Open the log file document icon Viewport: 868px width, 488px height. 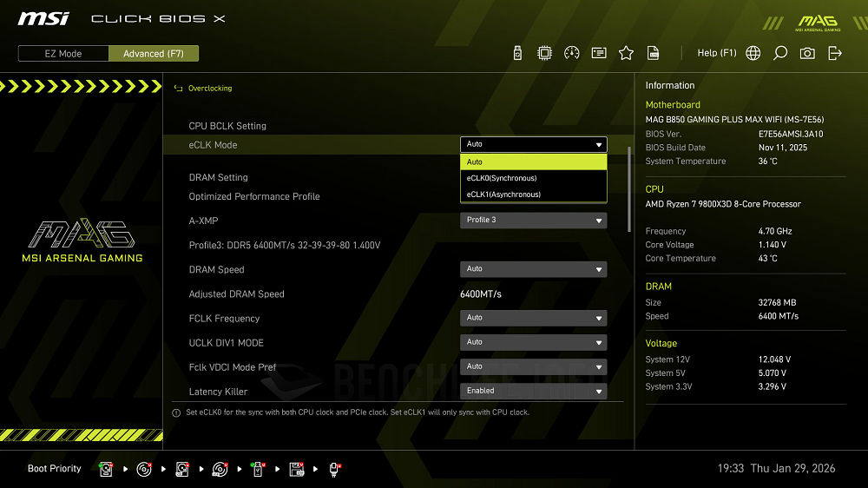(654, 53)
